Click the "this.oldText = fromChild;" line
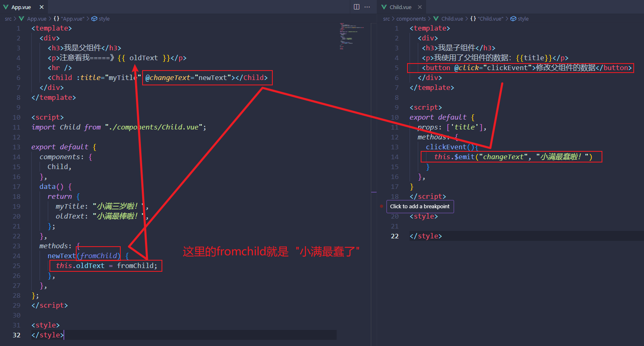 pyautogui.click(x=107, y=266)
